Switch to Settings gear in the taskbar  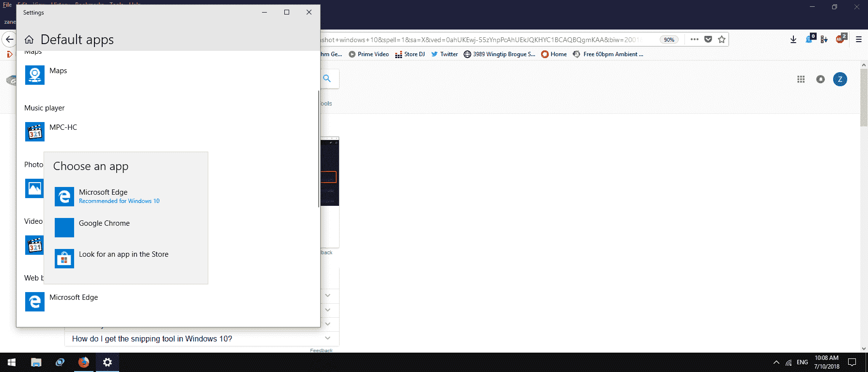tap(108, 362)
